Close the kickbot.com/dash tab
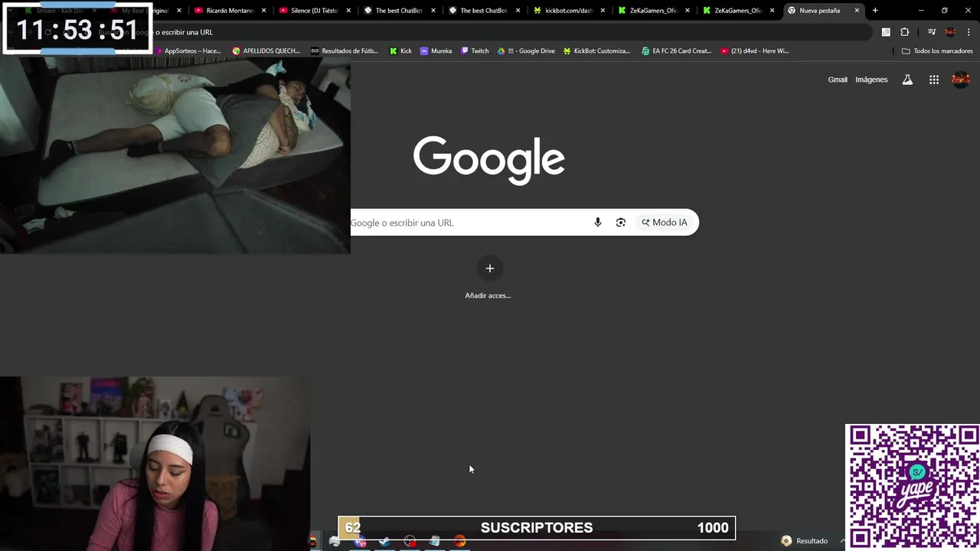This screenshot has height=551, width=980. click(x=603, y=11)
